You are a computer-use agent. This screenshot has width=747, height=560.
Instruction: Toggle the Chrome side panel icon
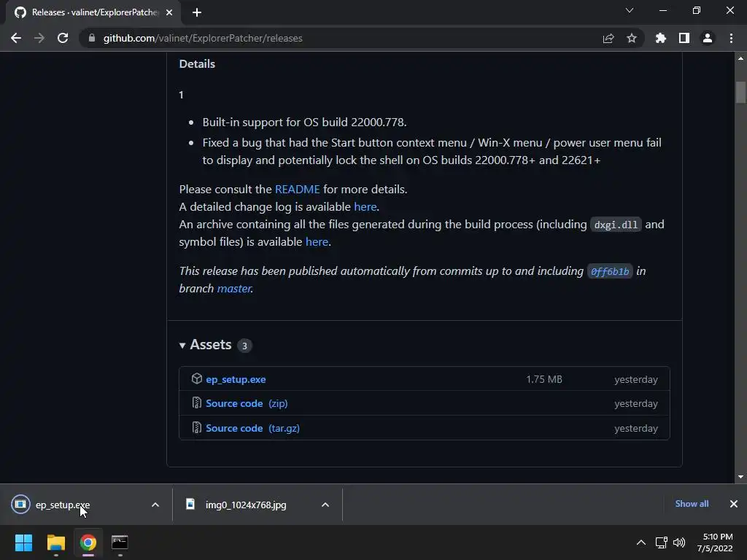pos(684,38)
